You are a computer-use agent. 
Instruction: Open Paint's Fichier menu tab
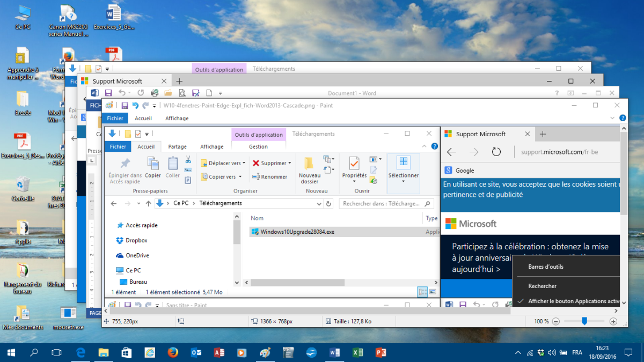115,119
